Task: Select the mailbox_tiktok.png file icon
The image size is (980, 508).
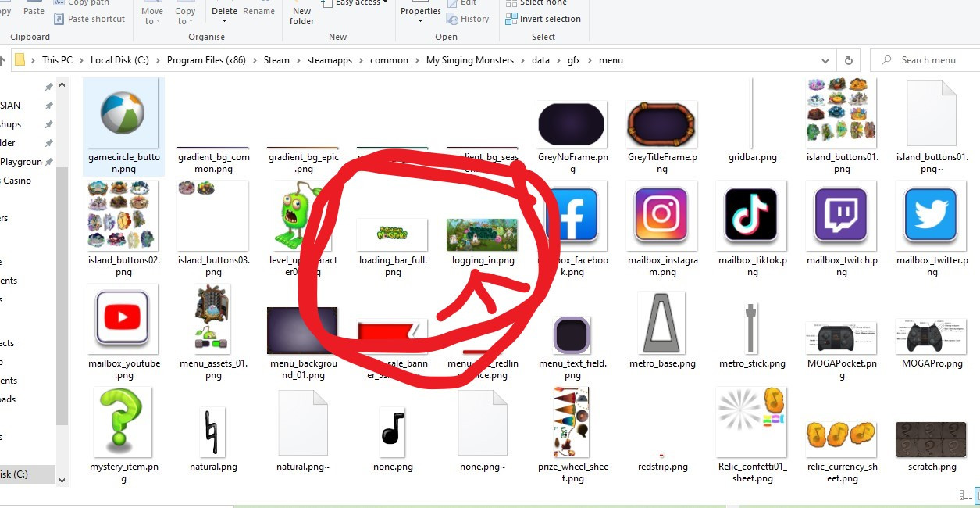Action: [751, 213]
